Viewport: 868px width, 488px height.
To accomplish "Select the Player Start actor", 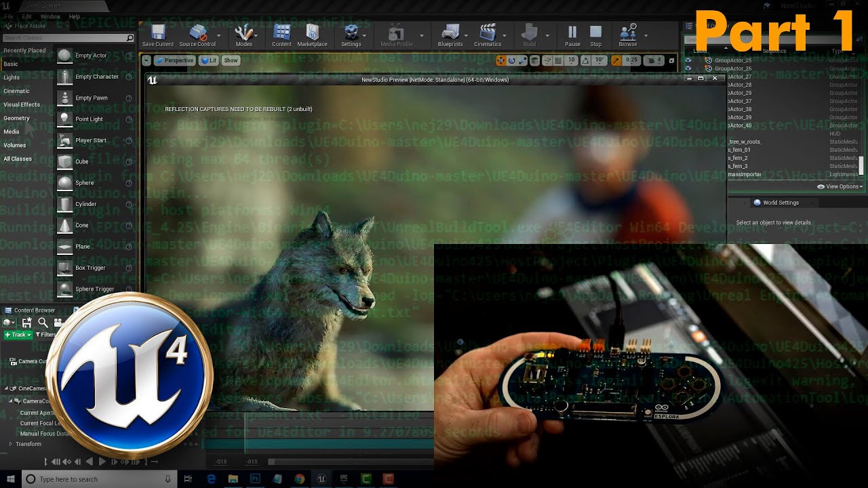I will pos(95,140).
